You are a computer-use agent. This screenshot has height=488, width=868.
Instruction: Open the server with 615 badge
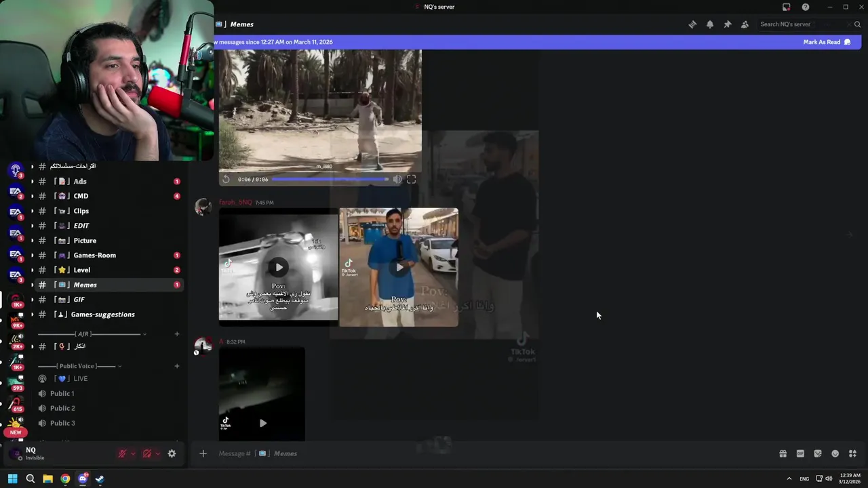point(16,404)
